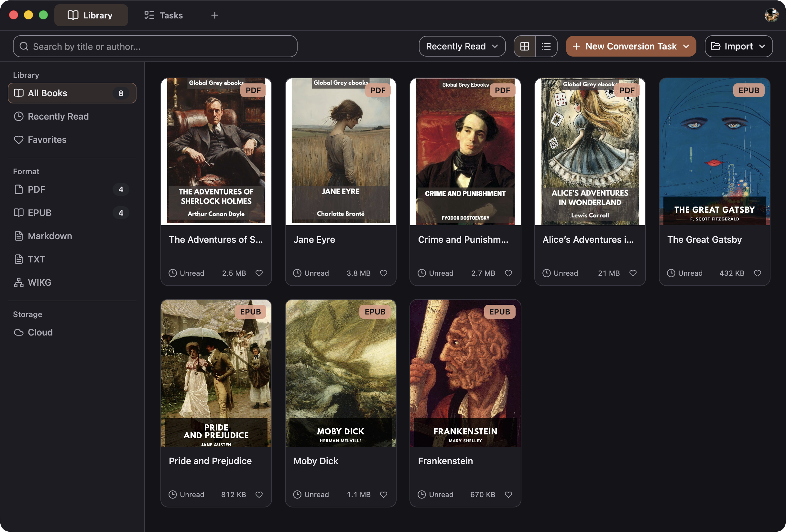
Task: Start a New Conversion Task
Action: [x=631, y=46]
